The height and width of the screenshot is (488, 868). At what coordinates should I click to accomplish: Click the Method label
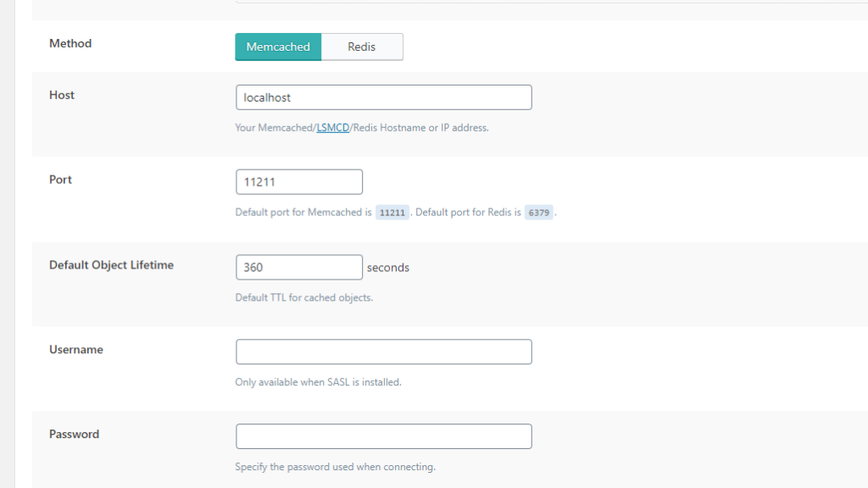pyautogui.click(x=70, y=43)
